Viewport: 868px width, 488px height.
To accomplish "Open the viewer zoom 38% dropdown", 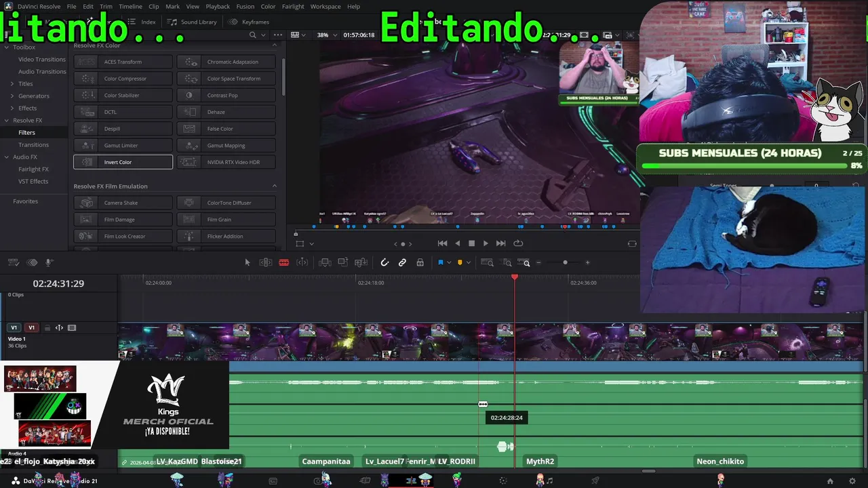I will (x=327, y=35).
